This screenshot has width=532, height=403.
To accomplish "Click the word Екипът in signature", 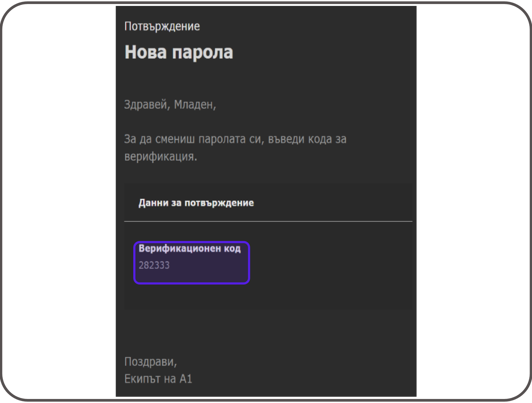I will [142, 379].
